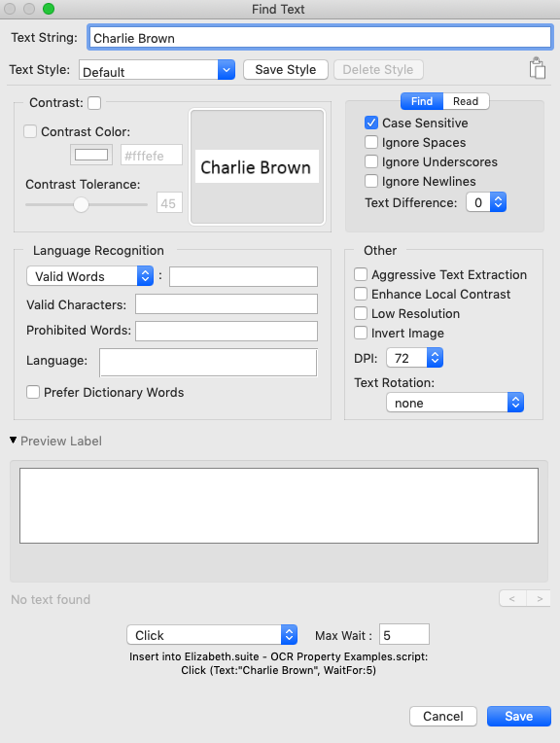Click the Contrast Tolerance value field
The image size is (560, 743).
169,203
